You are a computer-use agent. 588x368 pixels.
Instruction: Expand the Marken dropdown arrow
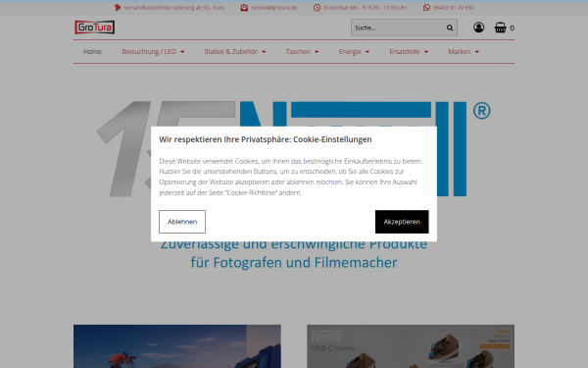[477, 52]
